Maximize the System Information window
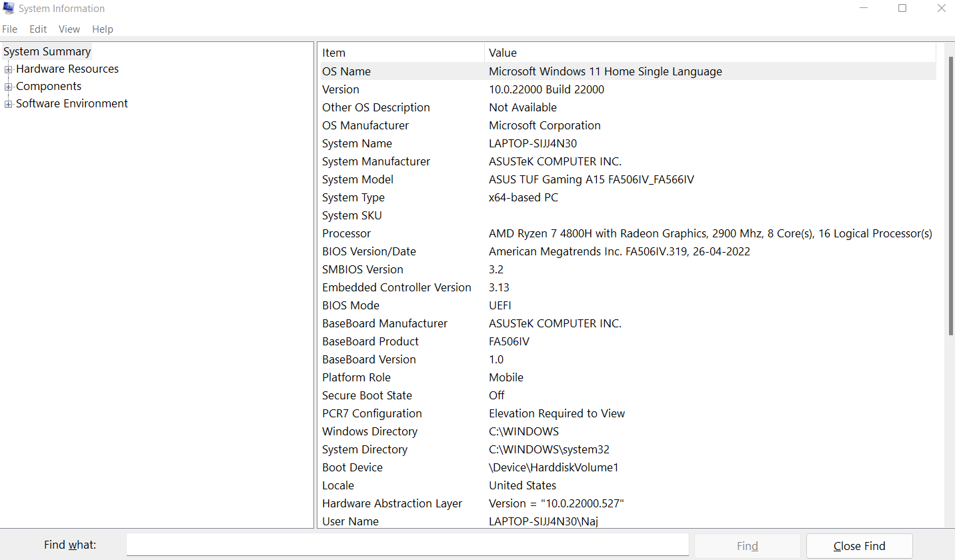 click(x=902, y=9)
